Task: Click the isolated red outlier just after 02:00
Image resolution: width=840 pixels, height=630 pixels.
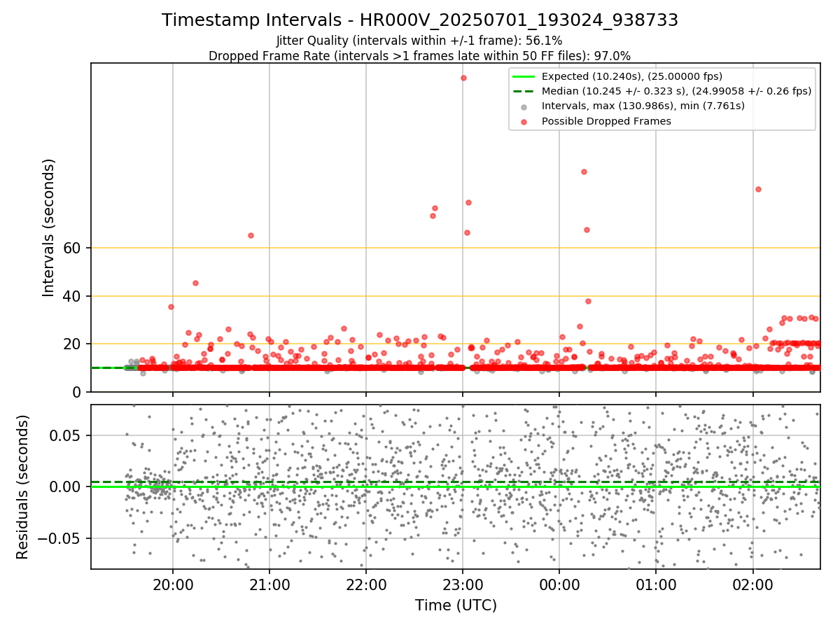Action: 758,189
